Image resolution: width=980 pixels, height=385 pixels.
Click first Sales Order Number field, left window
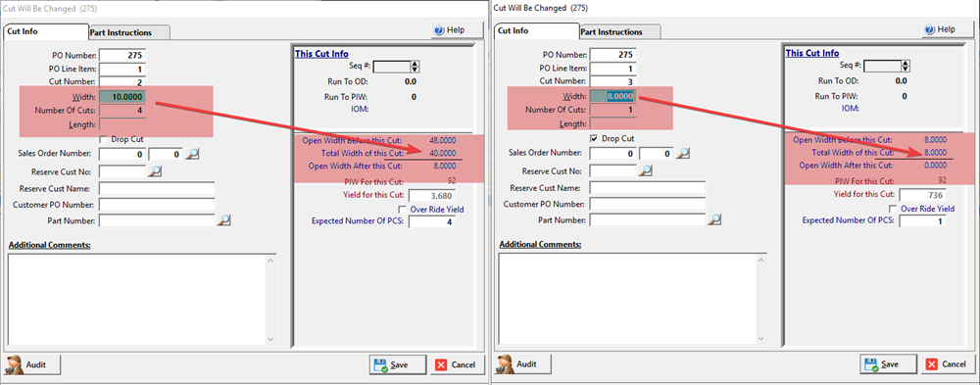coord(122,154)
